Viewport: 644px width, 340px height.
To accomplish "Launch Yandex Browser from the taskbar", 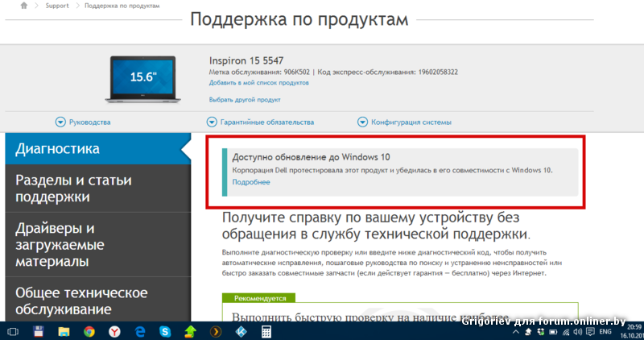I will click(x=114, y=331).
